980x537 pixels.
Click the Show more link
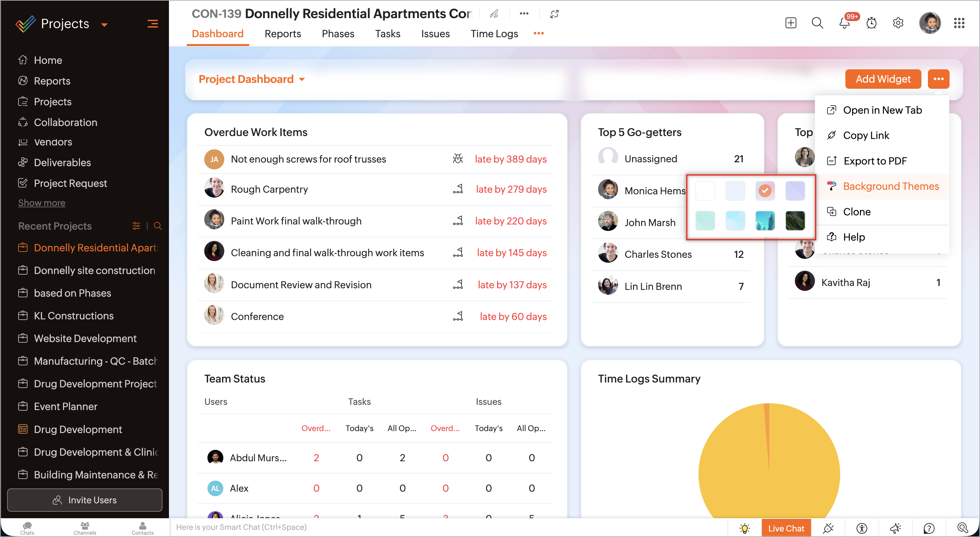pos(41,203)
